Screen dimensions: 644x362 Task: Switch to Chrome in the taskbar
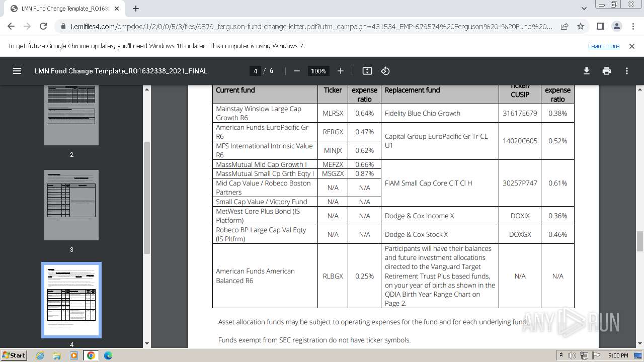(91, 355)
